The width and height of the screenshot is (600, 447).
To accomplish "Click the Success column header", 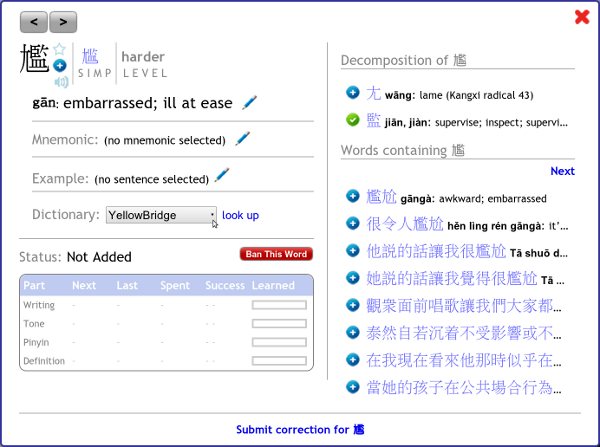I will click(225, 285).
